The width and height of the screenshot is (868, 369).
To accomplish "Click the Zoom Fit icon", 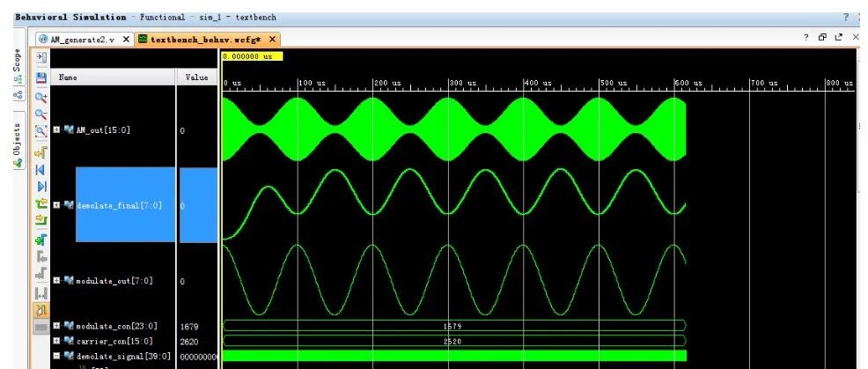I will 41,131.
